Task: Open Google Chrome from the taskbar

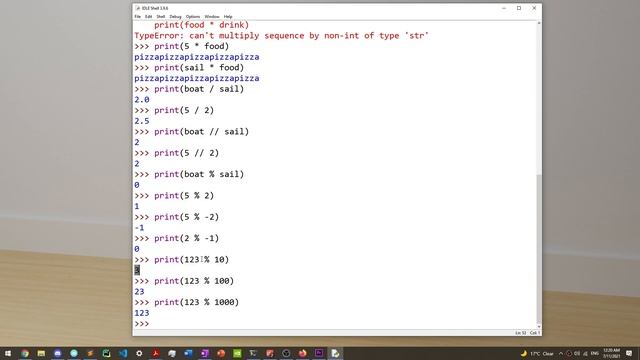Action: 25,353
